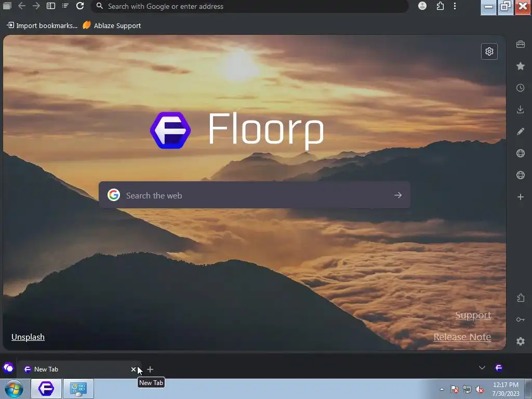
Task: Open downloads panel in sidebar
Action: (521, 110)
